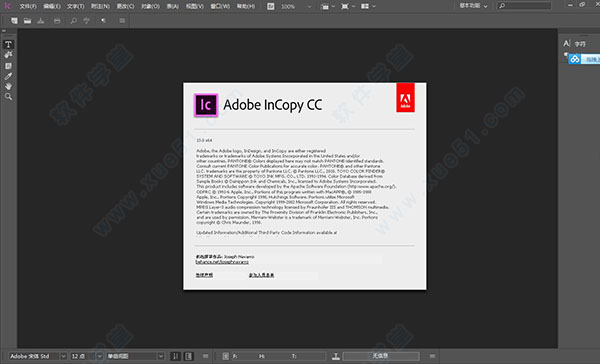Click the Ic logo in the About dialog

(206, 105)
